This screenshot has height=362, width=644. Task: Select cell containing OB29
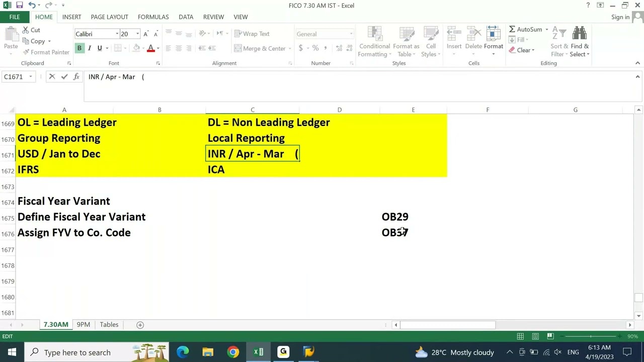(413, 217)
